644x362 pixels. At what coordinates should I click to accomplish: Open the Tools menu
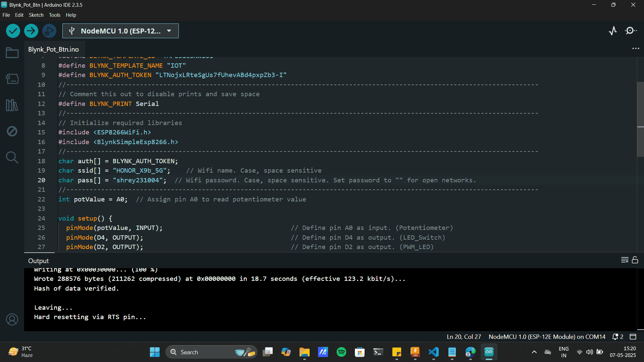pos(55,15)
